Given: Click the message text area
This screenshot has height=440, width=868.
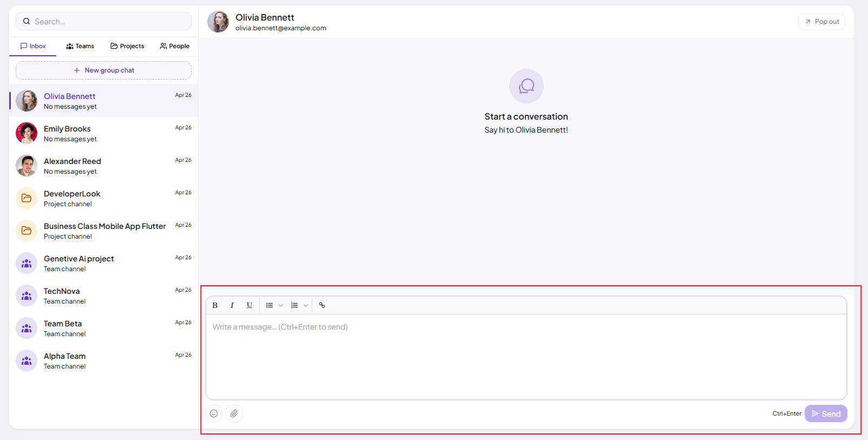Looking at the screenshot, I should (526, 357).
